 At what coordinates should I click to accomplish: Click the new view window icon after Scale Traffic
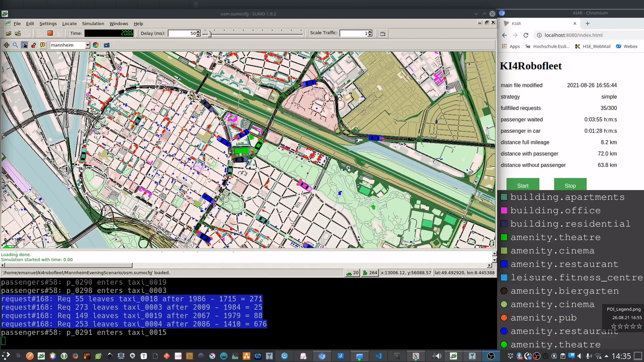click(x=382, y=34)
